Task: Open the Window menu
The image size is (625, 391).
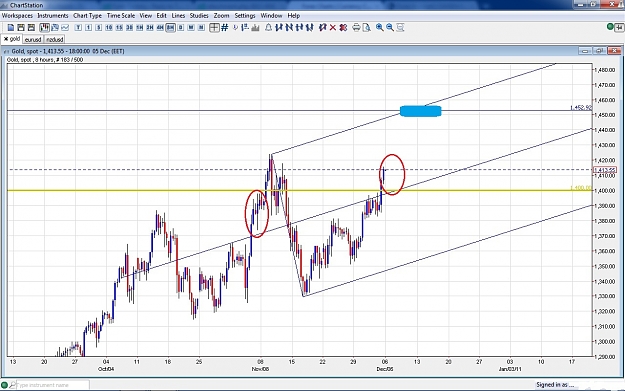Action: pyautogui.click(x=271, y=16)
